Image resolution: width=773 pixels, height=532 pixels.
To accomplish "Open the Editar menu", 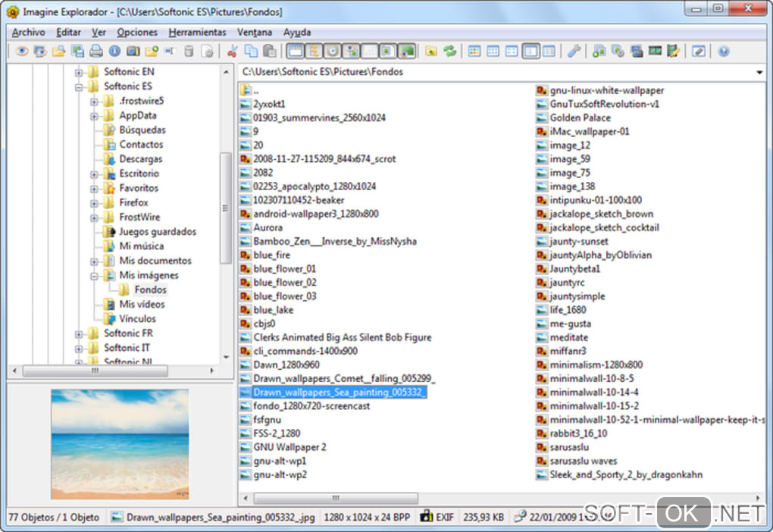I will [68, 32].
